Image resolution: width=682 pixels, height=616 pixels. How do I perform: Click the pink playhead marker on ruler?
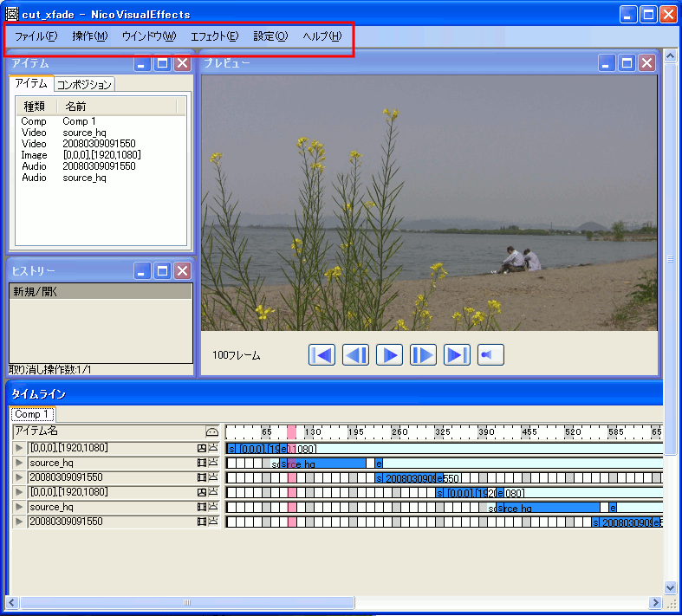pyautogui.click(x=292, y=431)
